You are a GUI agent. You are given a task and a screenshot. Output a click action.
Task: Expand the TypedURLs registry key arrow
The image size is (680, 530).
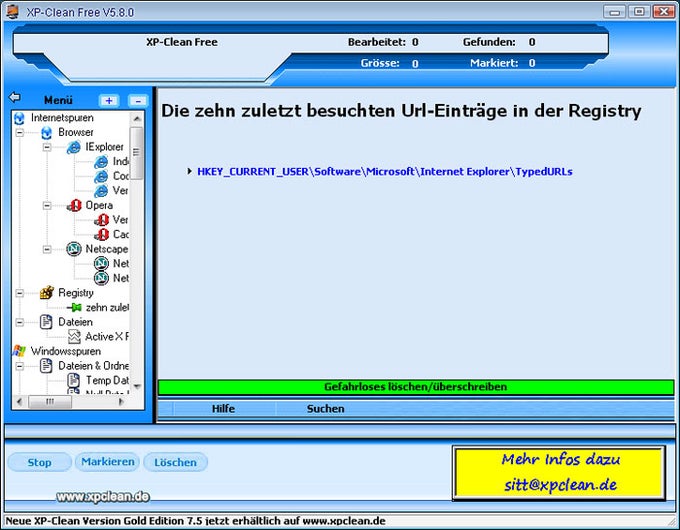tap(190, 171)
